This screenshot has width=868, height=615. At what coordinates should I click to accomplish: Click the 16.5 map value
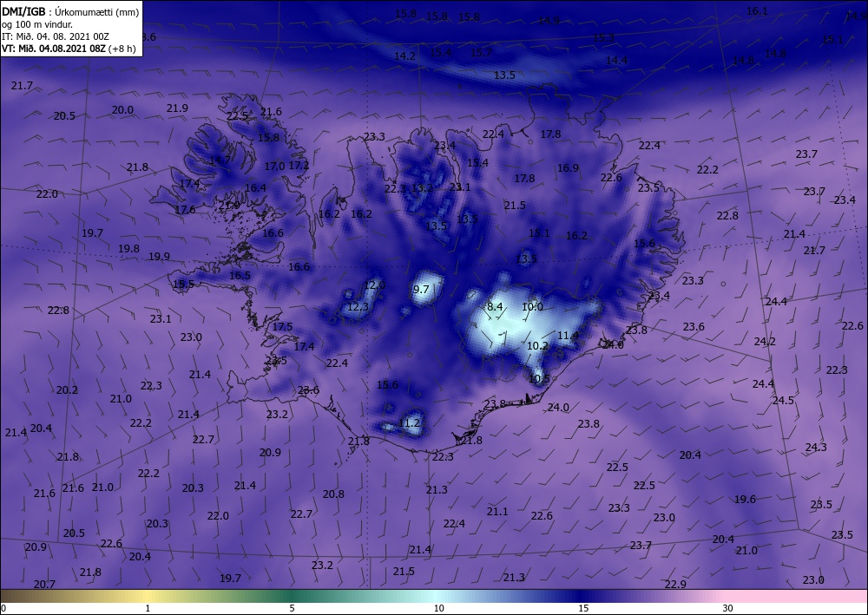click(x=240, y=276)
